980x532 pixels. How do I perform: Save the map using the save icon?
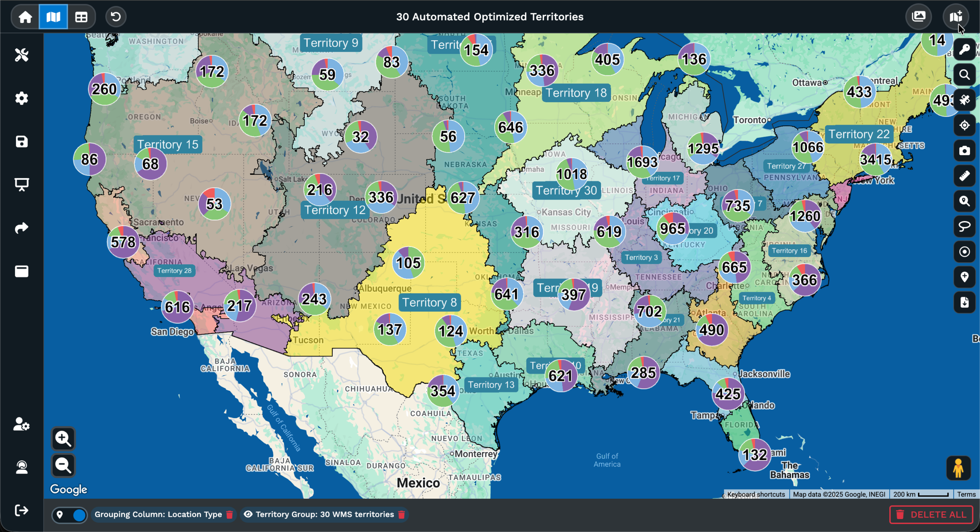[22, 142]
